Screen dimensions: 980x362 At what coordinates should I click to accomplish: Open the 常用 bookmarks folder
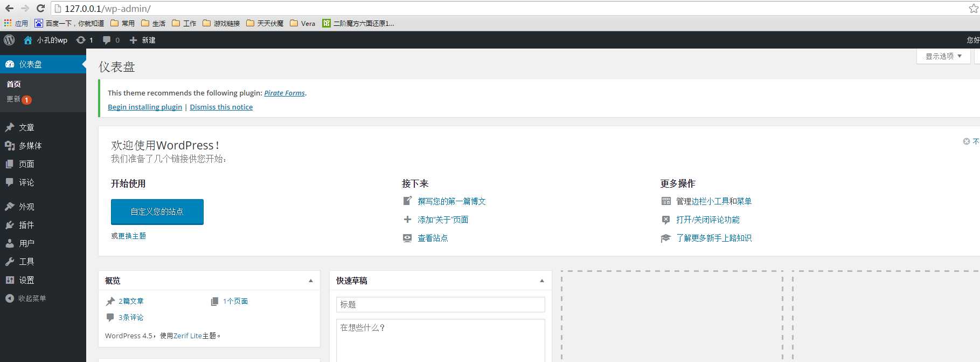click(x=123, y=23)
